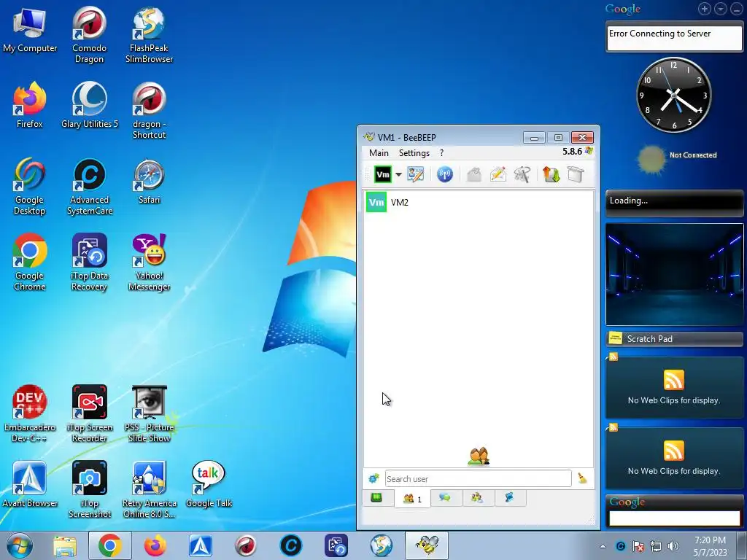
Task: Click the VM avatar status button in BeeBEEP toolbar
Action: (x=383, y=175)
